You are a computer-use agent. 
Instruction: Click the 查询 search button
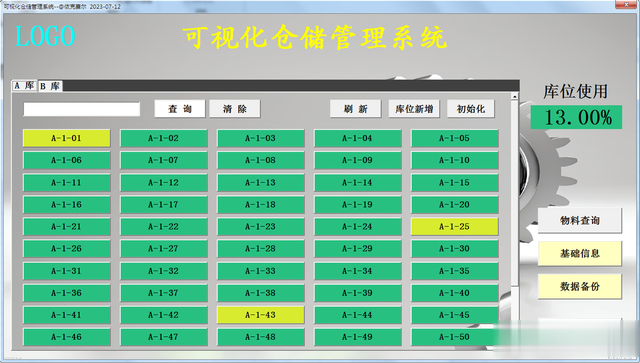180,109
